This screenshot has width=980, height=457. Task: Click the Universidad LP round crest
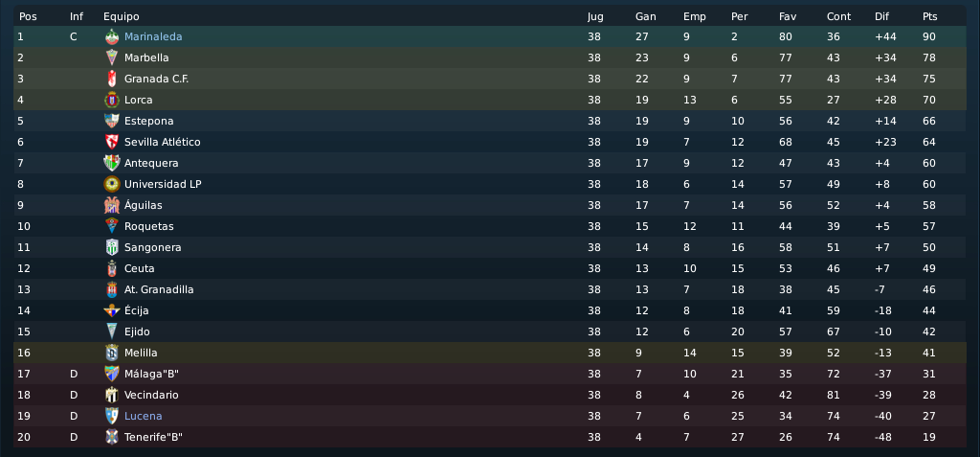click(x=112, y=184)
